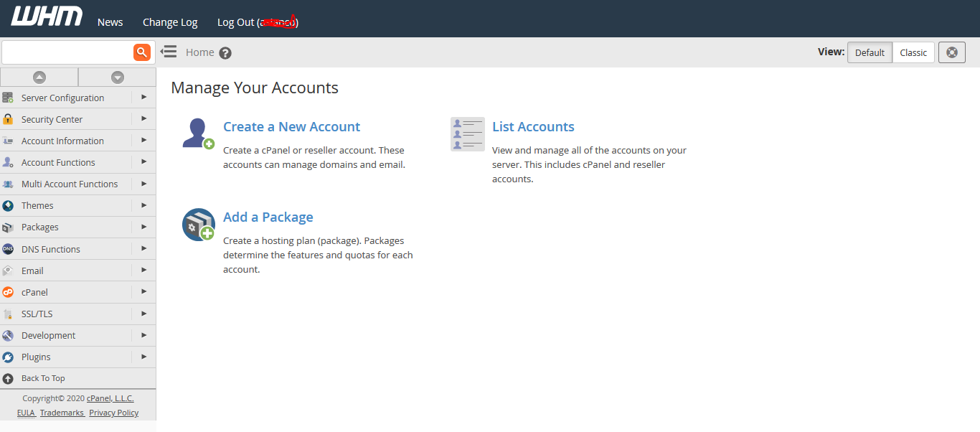Expand the DNS Functions submenu arrow
980x432 pixels.
click(x=143, y=248)
